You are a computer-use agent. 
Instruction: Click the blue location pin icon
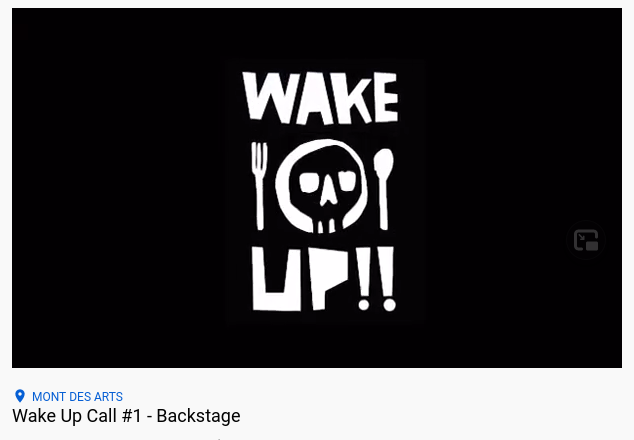pos(20,396)
